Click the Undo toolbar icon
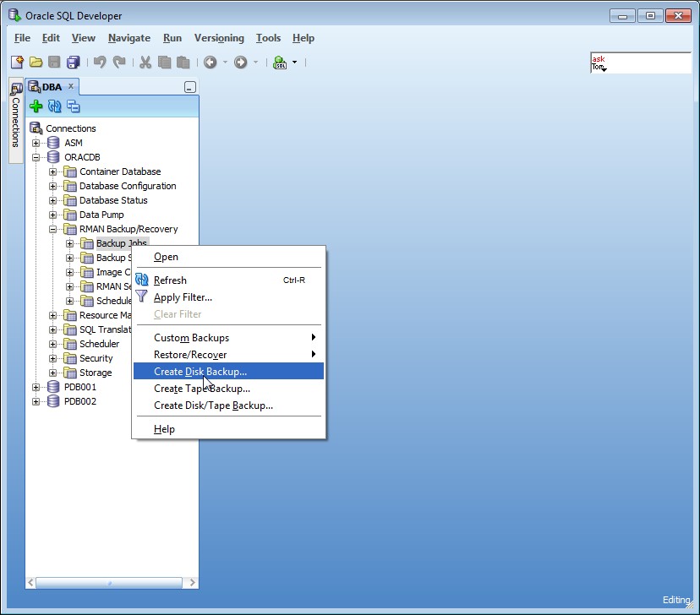This screenshot has width=700, height=615. [x=100, y=62]
